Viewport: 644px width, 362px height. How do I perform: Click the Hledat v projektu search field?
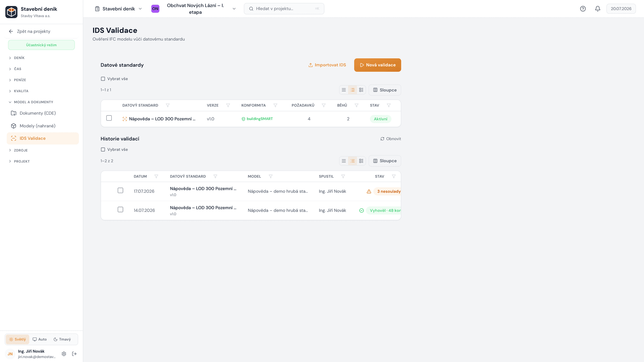[284, 9]
